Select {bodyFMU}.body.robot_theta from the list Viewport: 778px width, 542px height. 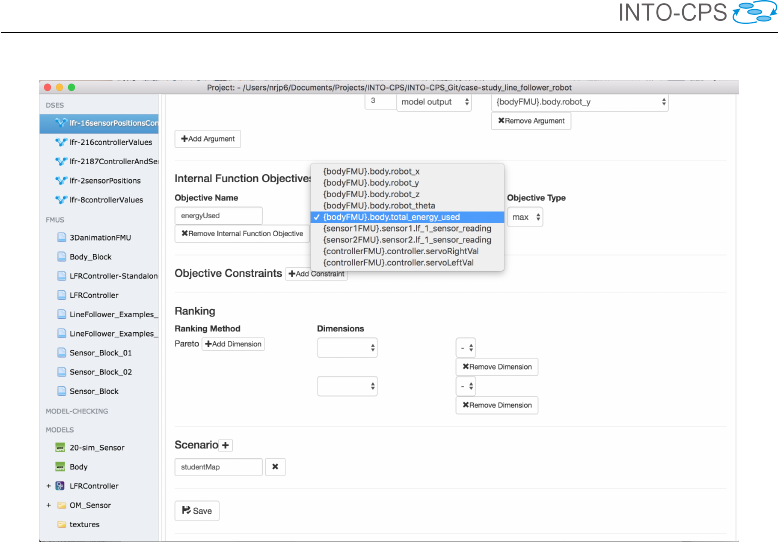371,205
